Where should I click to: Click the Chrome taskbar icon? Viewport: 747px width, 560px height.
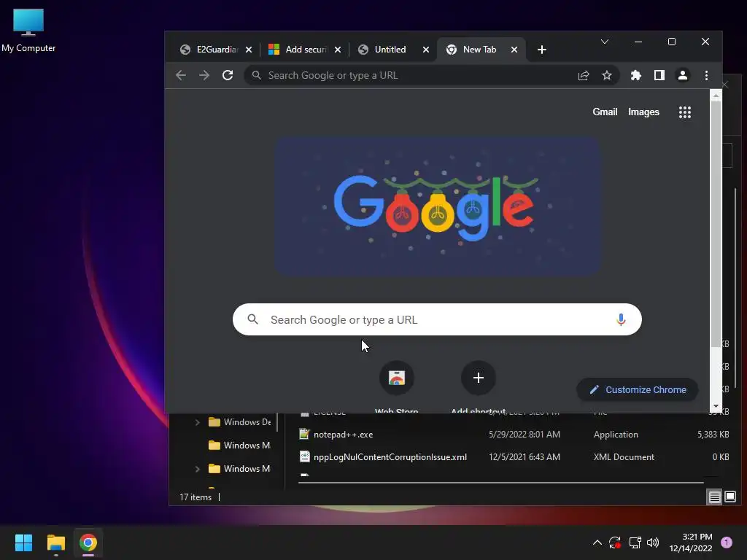click(88, 542)
